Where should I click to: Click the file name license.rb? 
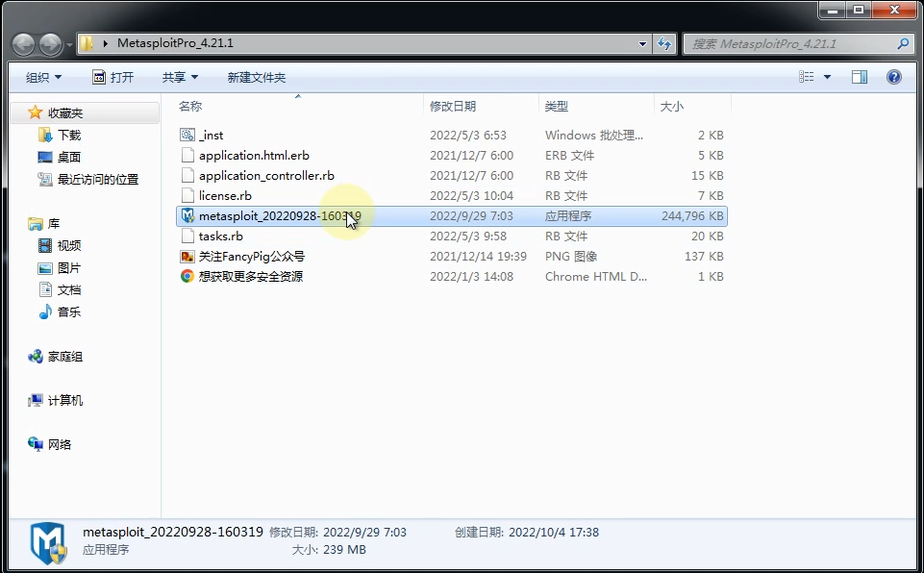[225, 195]
